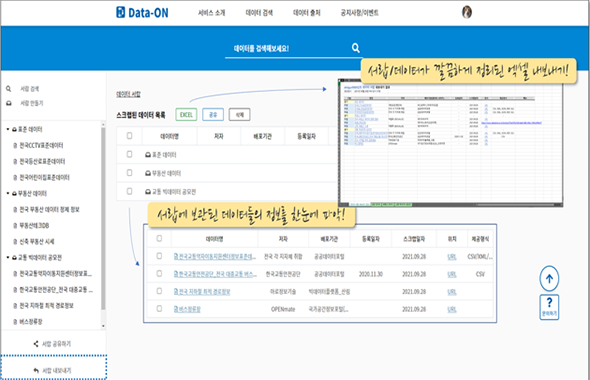Click the scroll-to-top arrow button
Viewport: 590px width, 380px height.
549,279
